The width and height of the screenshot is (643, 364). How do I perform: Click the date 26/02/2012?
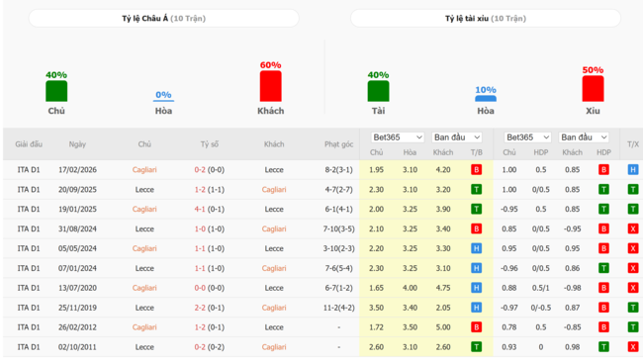point(77,327)
